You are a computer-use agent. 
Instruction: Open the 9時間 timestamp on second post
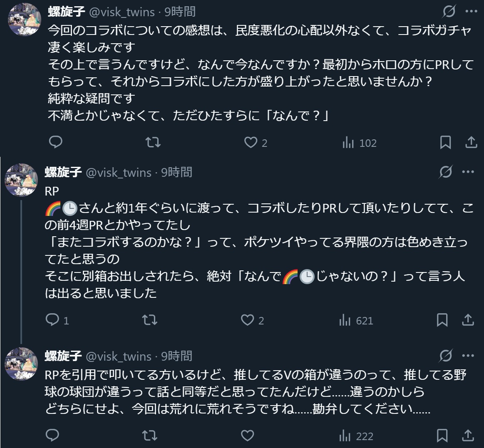pyautogui.click(x=177, y=172)
